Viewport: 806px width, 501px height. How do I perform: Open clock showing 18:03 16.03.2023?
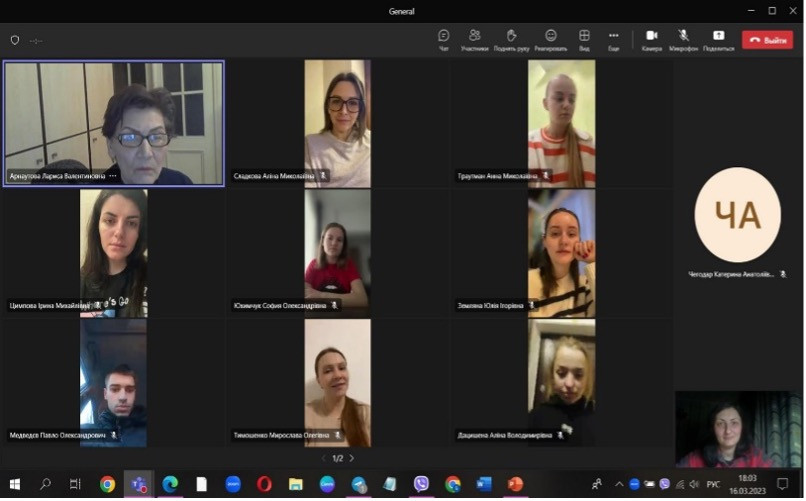[747, 485]
